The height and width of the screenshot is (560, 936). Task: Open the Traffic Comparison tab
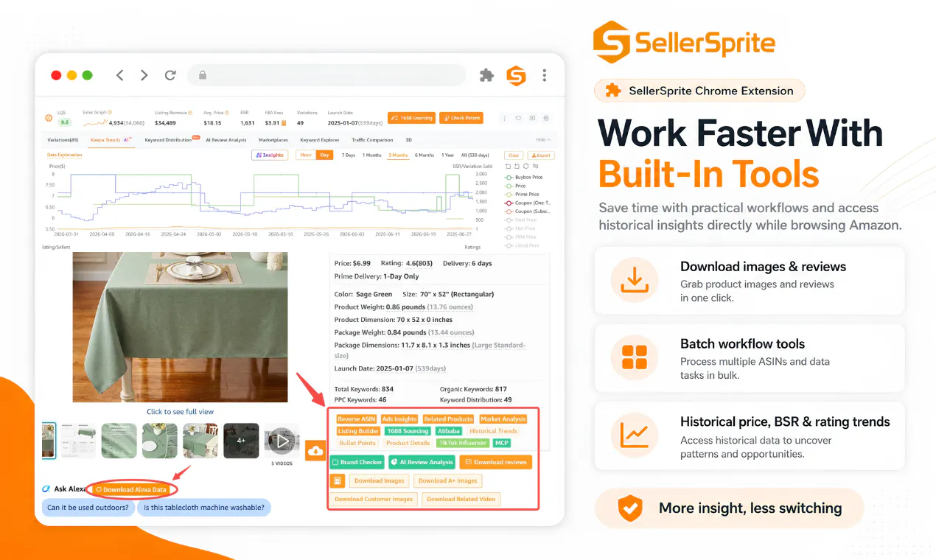tap(372, 140)
